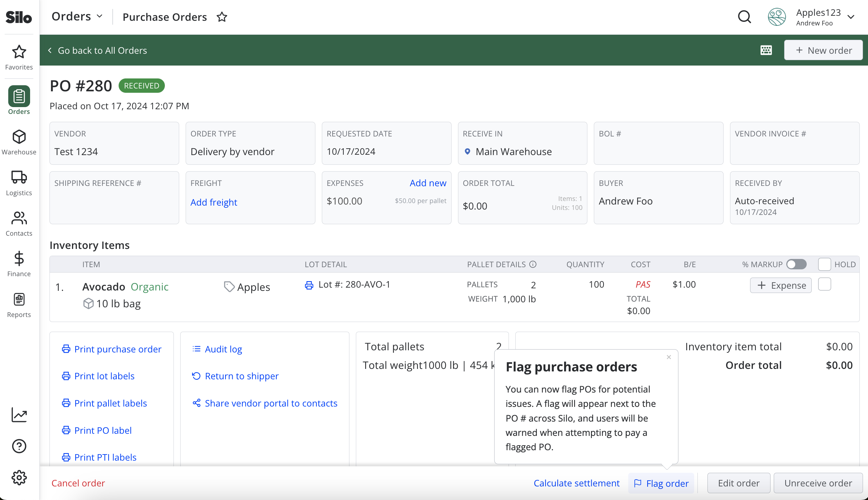Click the BOL # field card
868x500 pixels.
[x=658, y=143]
